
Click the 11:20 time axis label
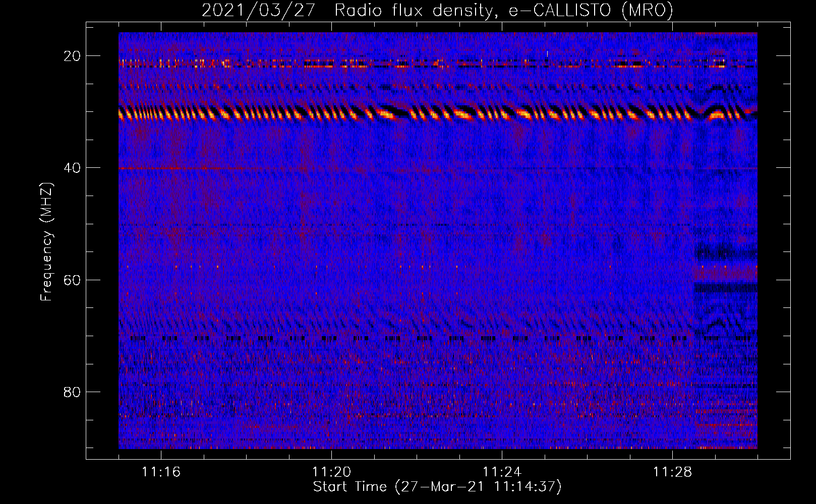(x=331, y=472)
